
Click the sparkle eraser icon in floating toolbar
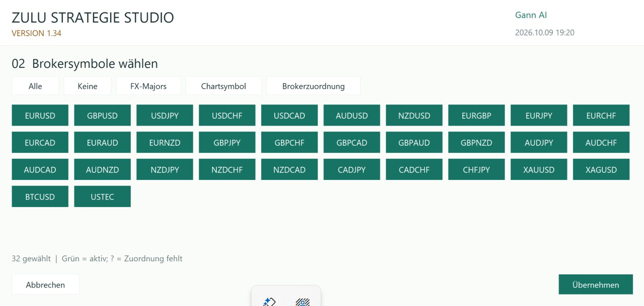(270, 301)
